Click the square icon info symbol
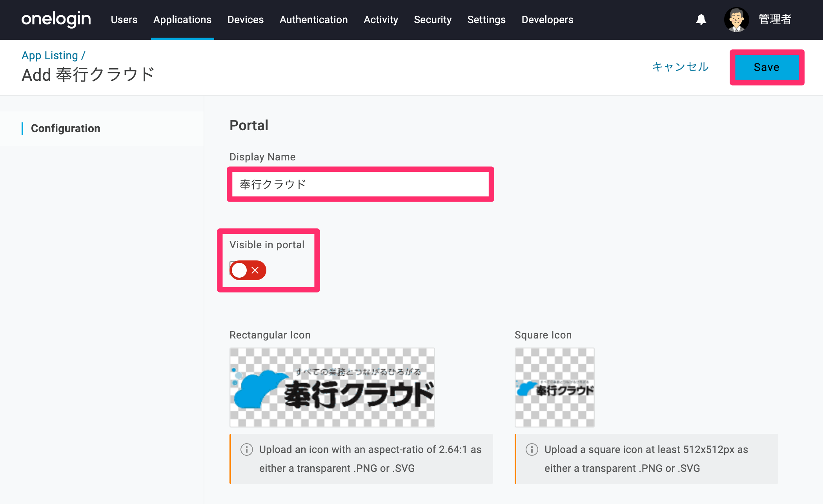Image resolution: width=823 pixels, height=504 pixels. (532, 449)
